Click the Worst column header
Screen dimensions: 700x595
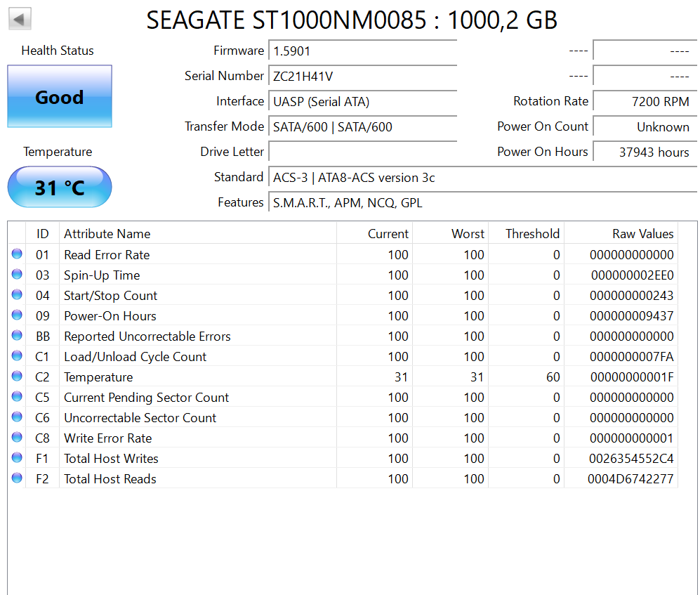[451, 234]
